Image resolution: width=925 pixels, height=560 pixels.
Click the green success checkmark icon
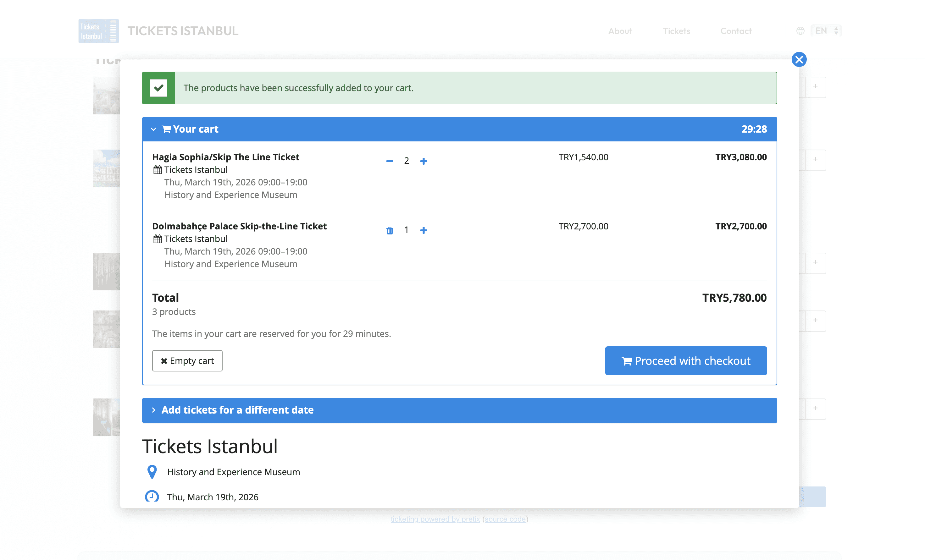point(158,88)
